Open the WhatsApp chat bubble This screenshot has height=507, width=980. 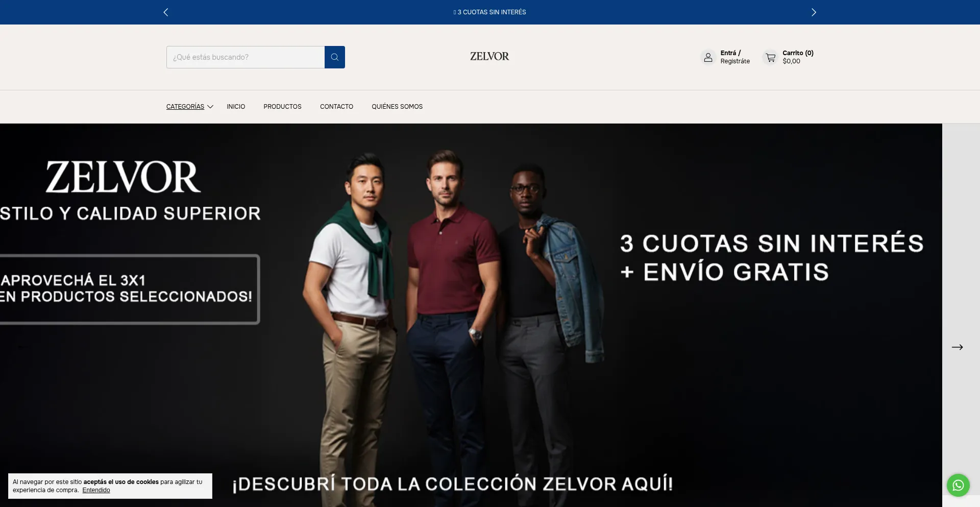958,485
